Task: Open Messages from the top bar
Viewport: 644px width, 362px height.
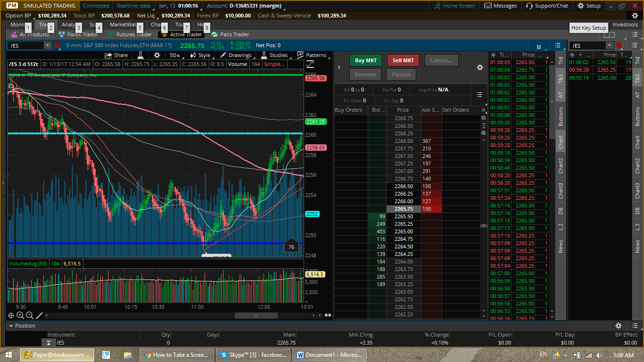Action: pos(500,6)
